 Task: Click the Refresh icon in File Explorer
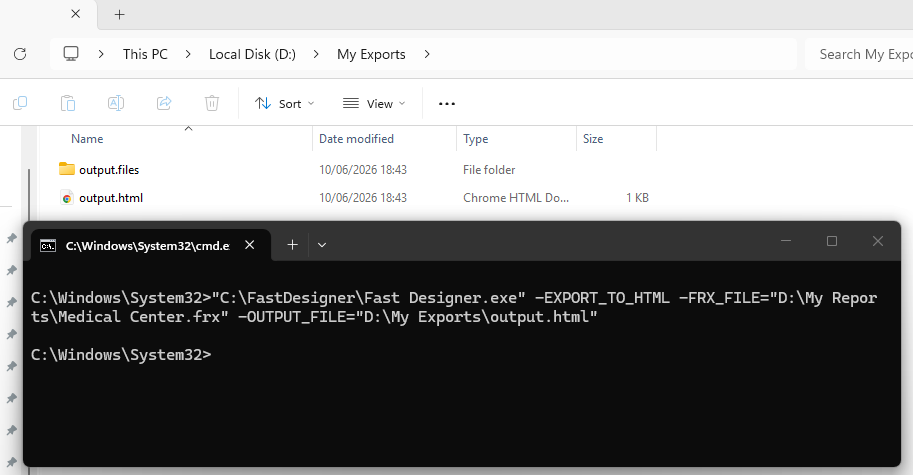(x=20, y=54)
